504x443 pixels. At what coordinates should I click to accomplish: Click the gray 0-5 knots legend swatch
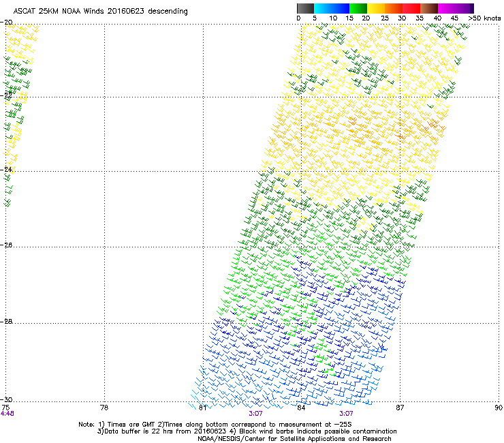[x=305, y=8]
